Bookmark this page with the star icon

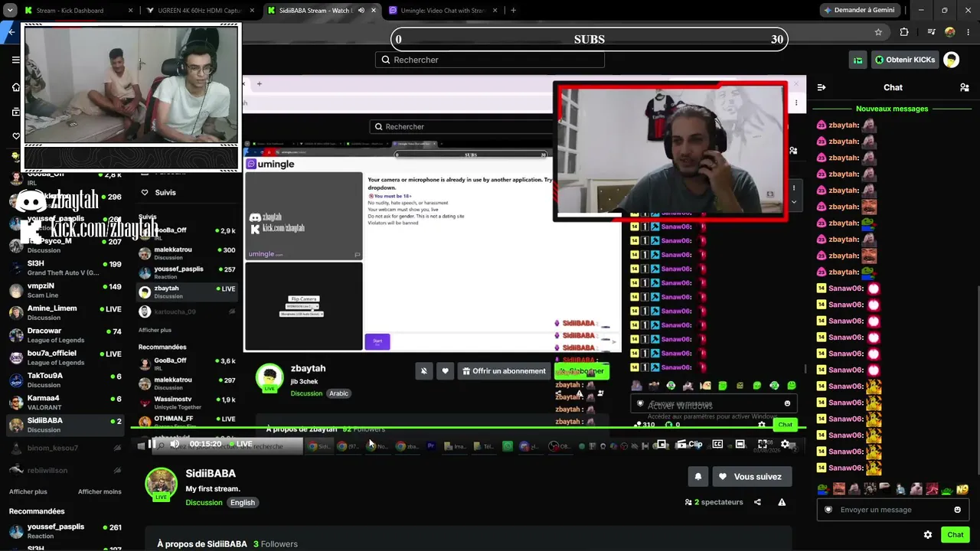click(878, 32)
